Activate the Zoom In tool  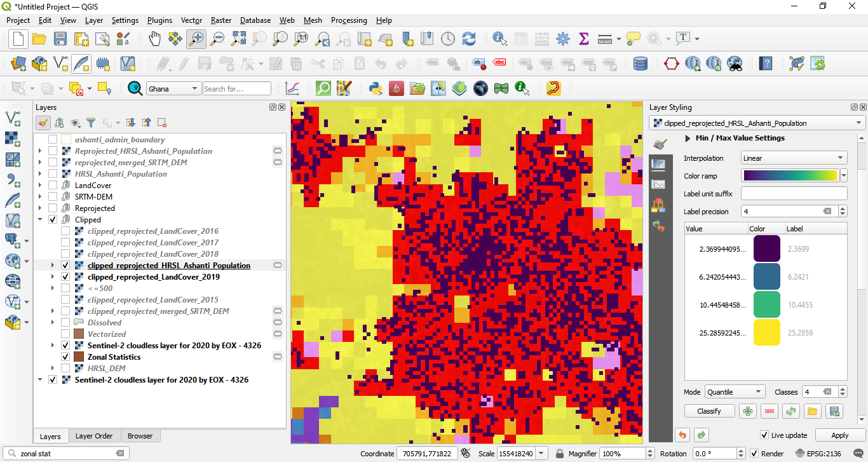click(x=196, y=39)
